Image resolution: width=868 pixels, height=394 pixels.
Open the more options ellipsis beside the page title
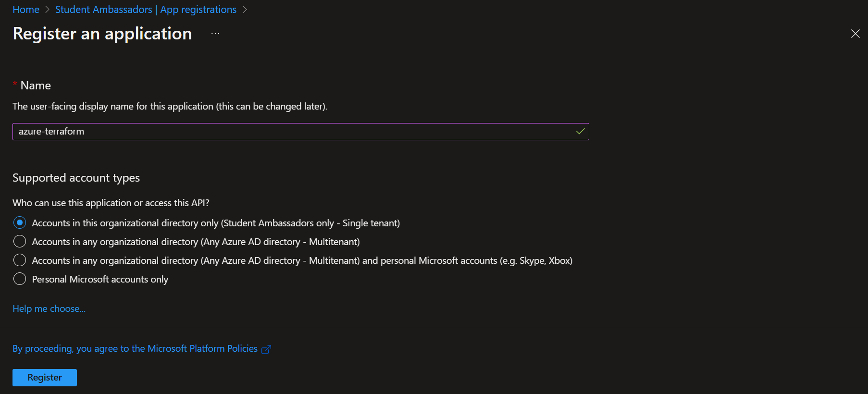(215, 34)
